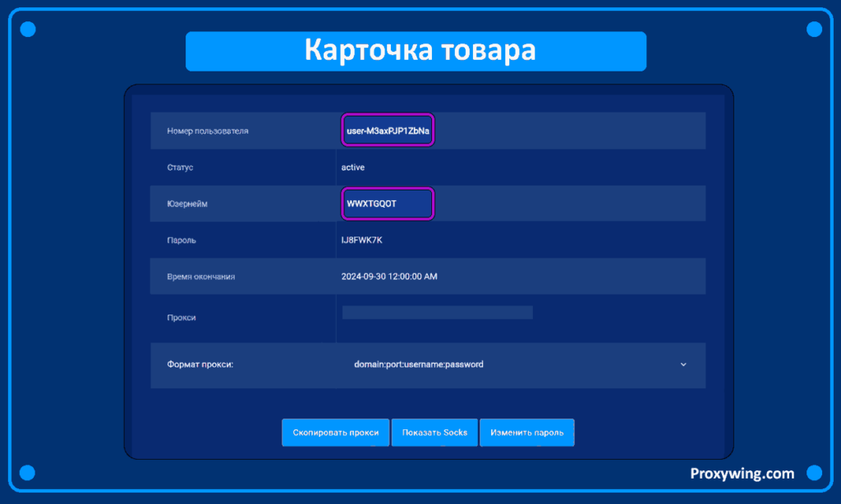The height and width of the screenshot is (504, 841).
Task: Click the Юзернейм label
Action: pos(187,204)
